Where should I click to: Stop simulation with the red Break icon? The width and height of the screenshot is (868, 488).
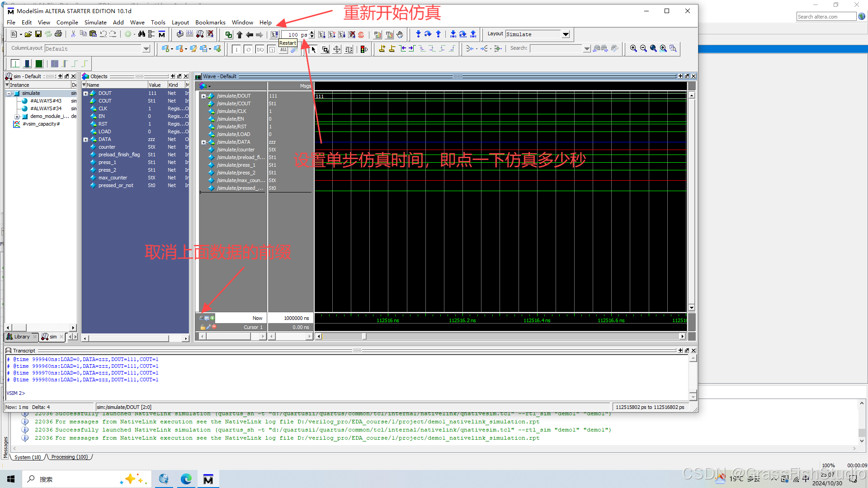pyautogui.click(x=361, y=34)
